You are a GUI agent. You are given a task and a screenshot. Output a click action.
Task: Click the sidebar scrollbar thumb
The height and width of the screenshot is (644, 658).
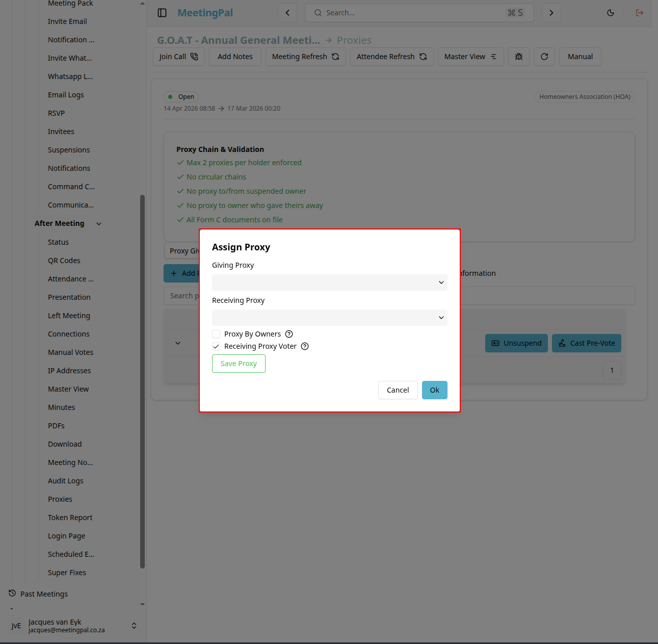tap(142, 381)
